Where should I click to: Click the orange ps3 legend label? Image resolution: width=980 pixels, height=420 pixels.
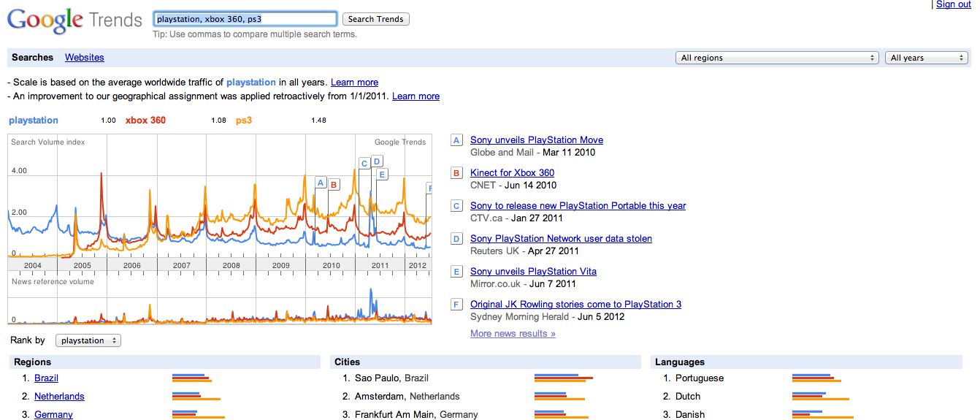tap(243, 121)
